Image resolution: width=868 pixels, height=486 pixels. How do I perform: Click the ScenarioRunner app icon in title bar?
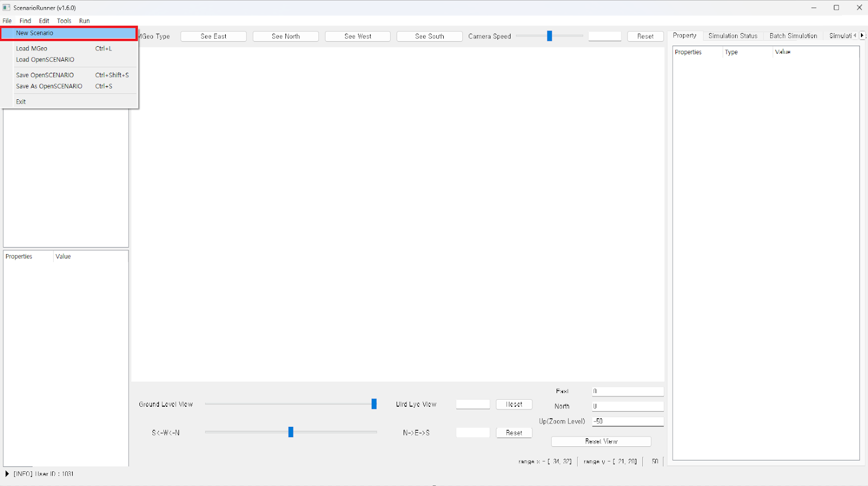pos(7,8)
